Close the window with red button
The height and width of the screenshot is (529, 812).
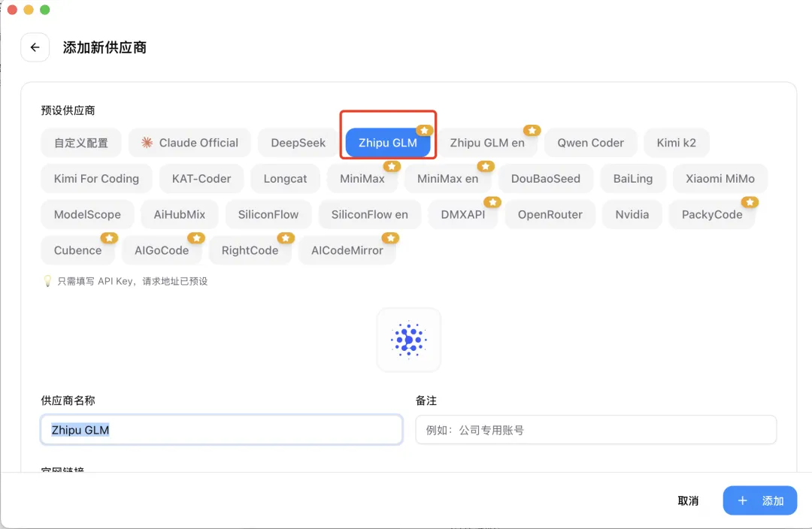tap(13, 10)
